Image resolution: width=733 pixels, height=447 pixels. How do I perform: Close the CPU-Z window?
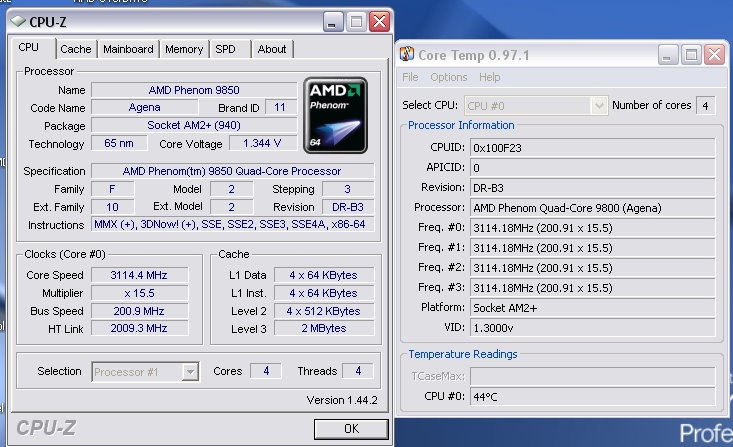380,22
